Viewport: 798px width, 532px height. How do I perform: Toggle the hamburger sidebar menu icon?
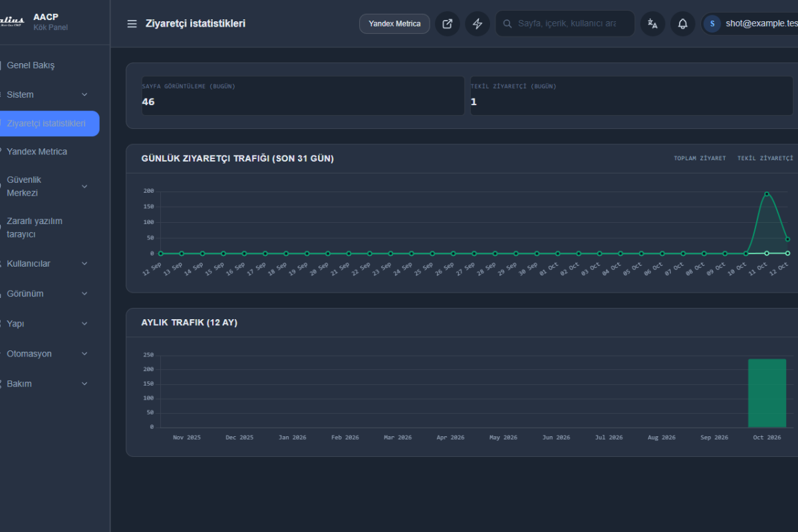(x=132, y=24)
